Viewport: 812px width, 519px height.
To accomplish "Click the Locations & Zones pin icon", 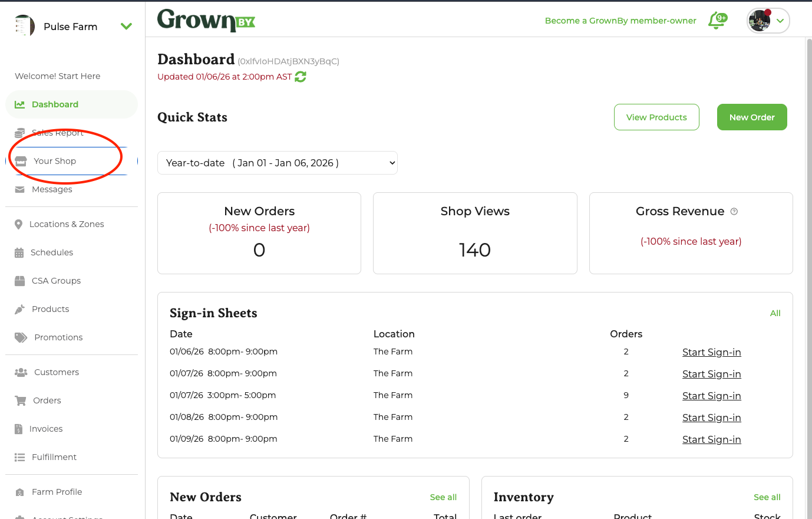I will point(19,224).
